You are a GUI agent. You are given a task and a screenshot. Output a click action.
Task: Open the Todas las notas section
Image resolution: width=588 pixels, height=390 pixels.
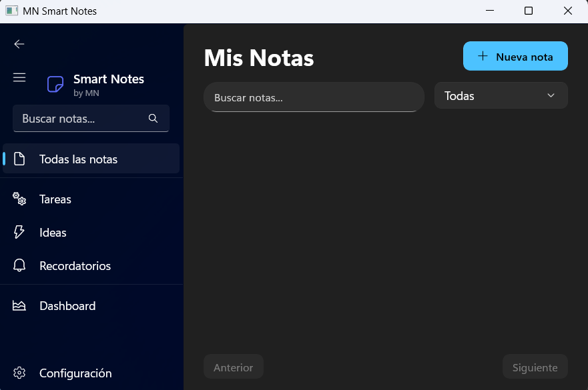(91, 159)
